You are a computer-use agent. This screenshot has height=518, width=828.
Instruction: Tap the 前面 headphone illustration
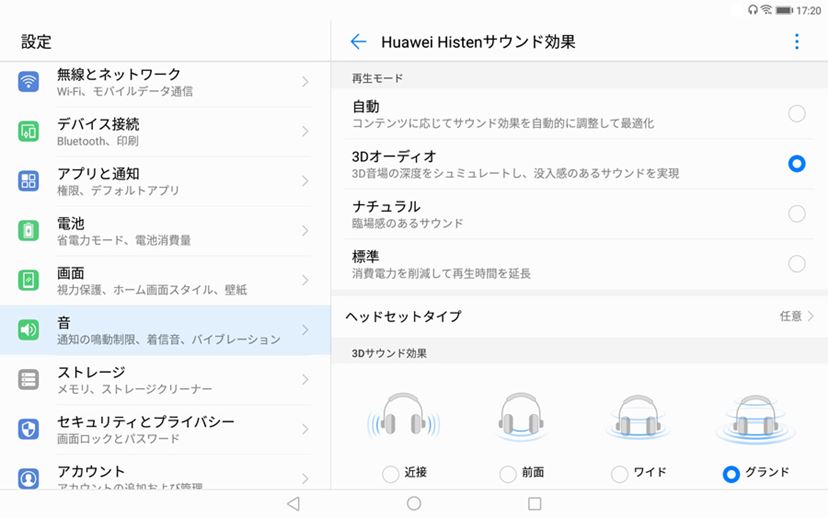(521, 417)
